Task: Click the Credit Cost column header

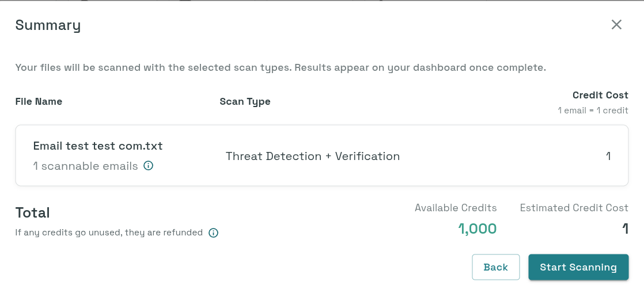Action: (600, 95)
